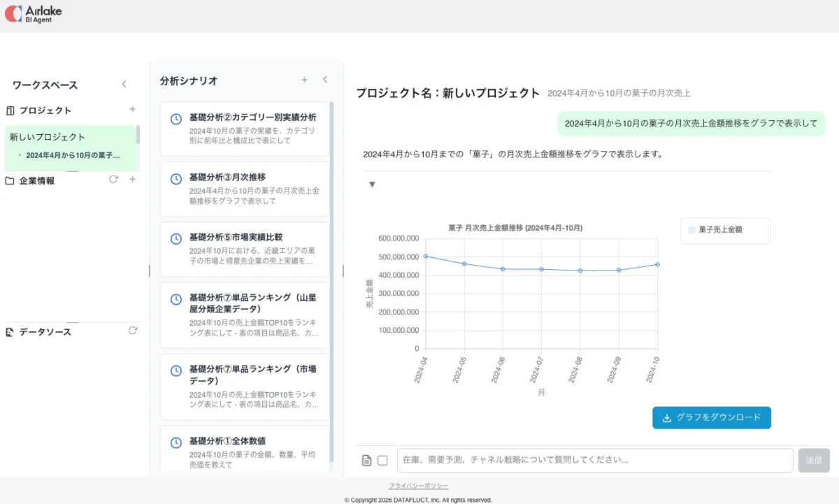
Task: Click the グラフをダウンロード button
Action: point(711,417)
